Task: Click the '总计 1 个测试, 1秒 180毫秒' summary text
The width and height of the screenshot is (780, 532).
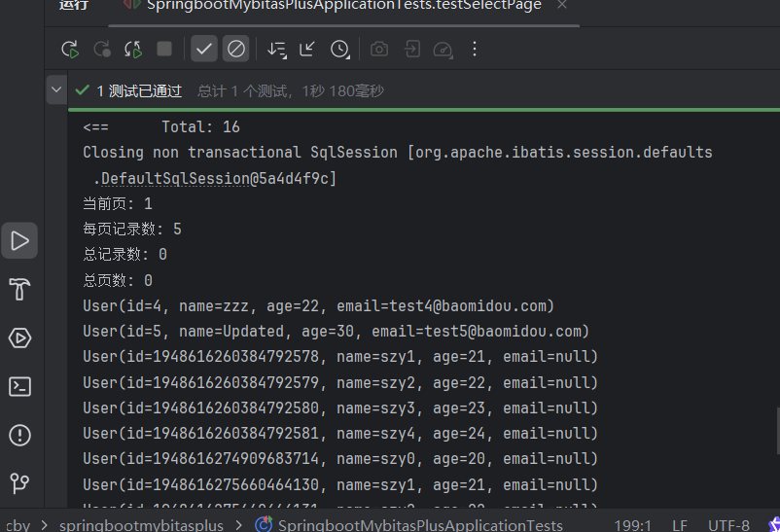Action: [291, 91]
